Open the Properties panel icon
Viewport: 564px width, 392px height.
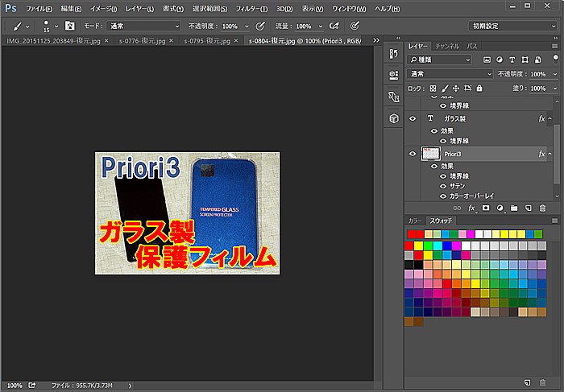tap(393, 75)
